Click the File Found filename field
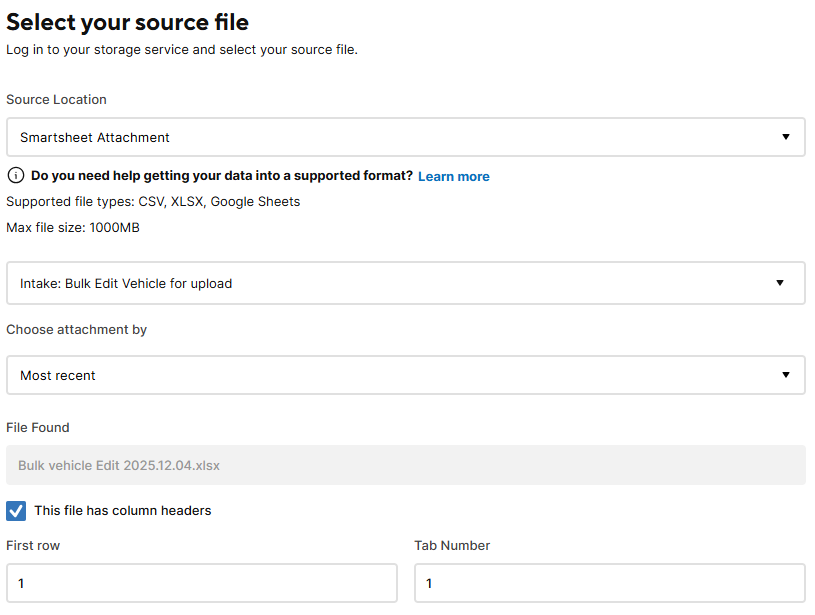This screenshot has height=615, width=815. click(x=406, y=465)
